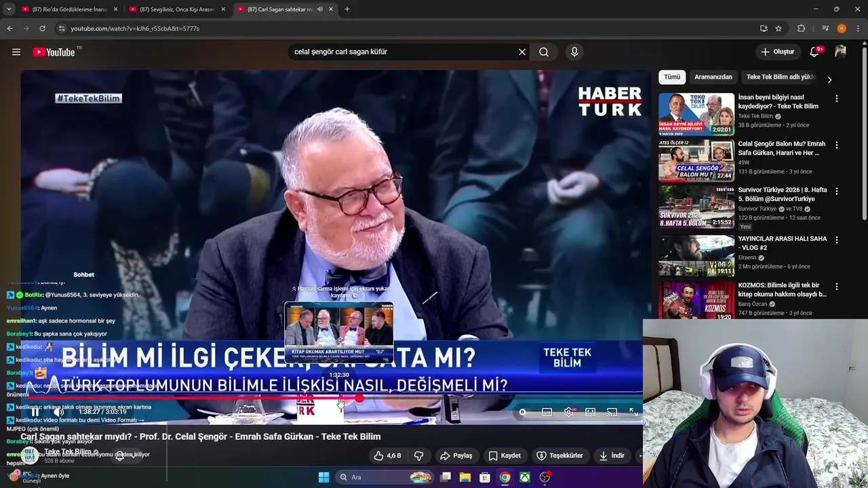
Task: Close the Sevgiliniz, Onca Kişi tab
Action: pyautogui.click(x=223, y=9)
